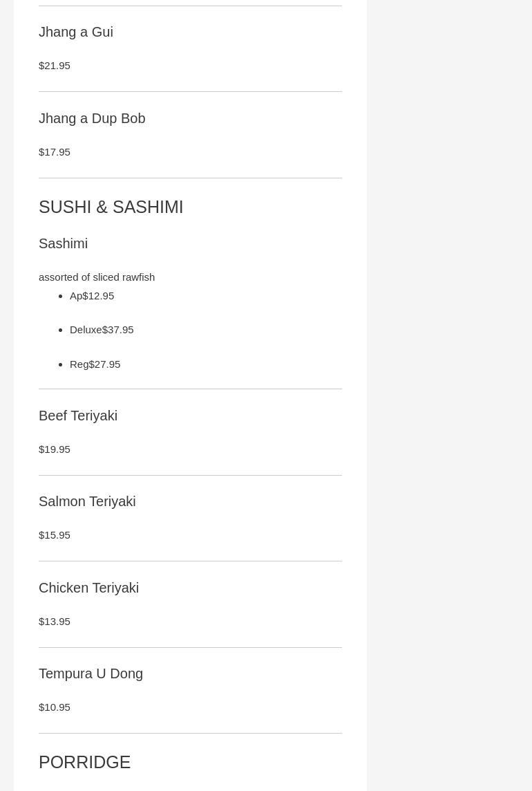The image size is (532, 791).
Task: Click the Jhang a Gui item title
Action: [76, 32]
